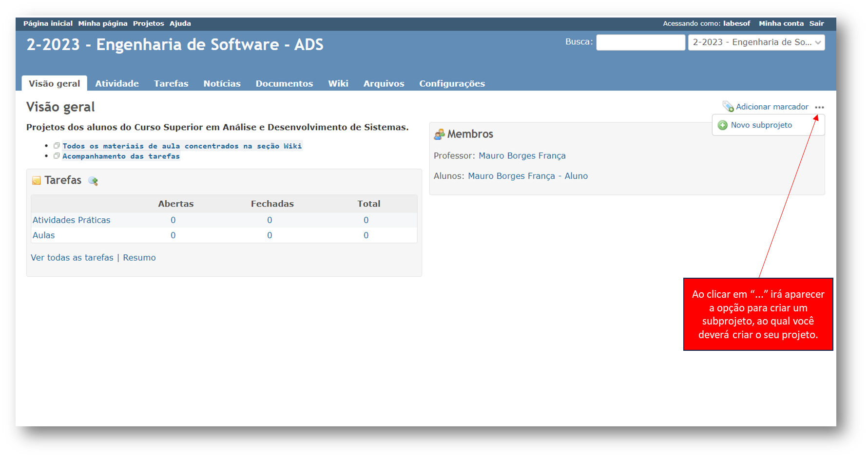Click Sair to log out
Viewport: 868px width, 458px height.
817,23
